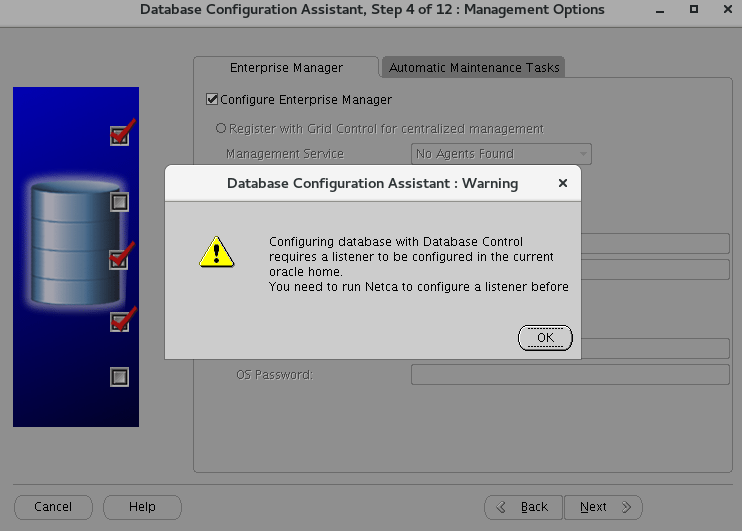This screenshot has width=742, height=531.
Task: Click the Warning dialog title text
Action: coord(372,183)
